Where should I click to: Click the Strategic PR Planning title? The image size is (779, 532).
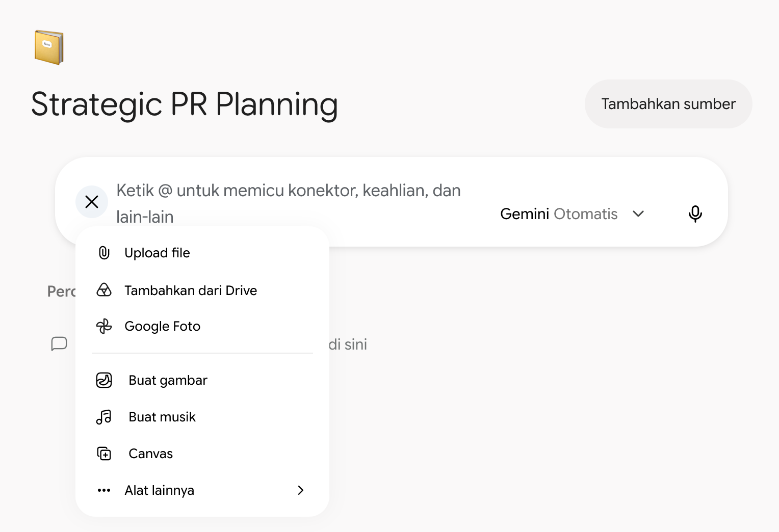(x=185, y=104)
